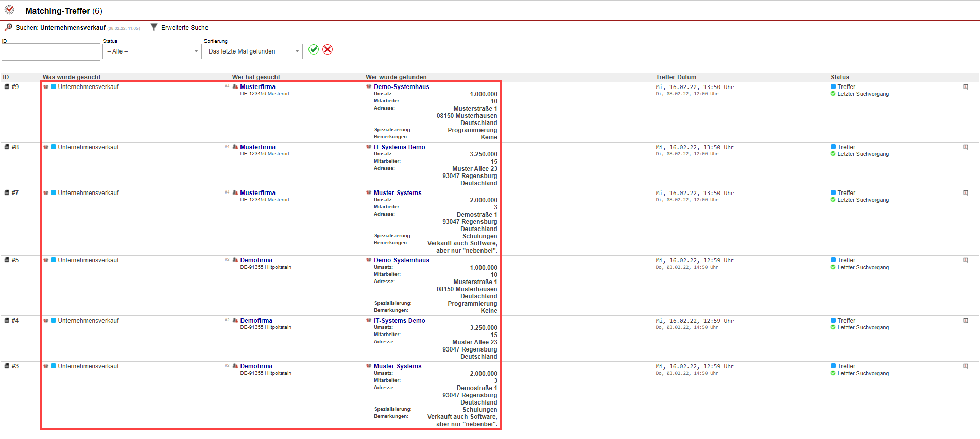This screenshot has height=439, width=980.
Task: Click the entry icon beside #5
Action: (x=7, y=260)
